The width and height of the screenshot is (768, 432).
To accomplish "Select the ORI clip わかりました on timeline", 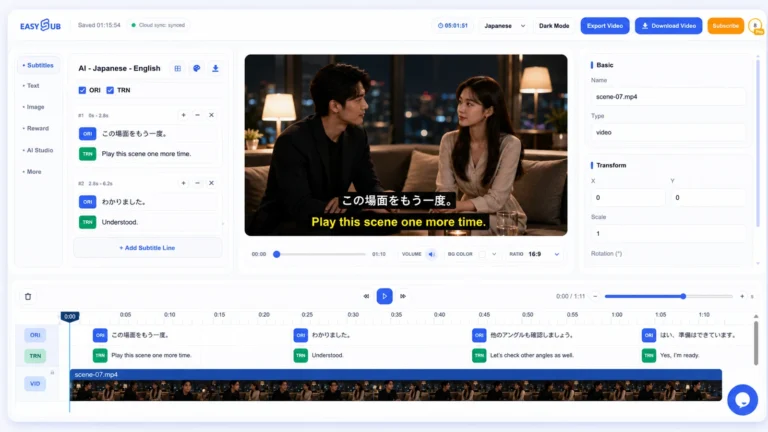I will pyautogui.click(x=322, y=336).
